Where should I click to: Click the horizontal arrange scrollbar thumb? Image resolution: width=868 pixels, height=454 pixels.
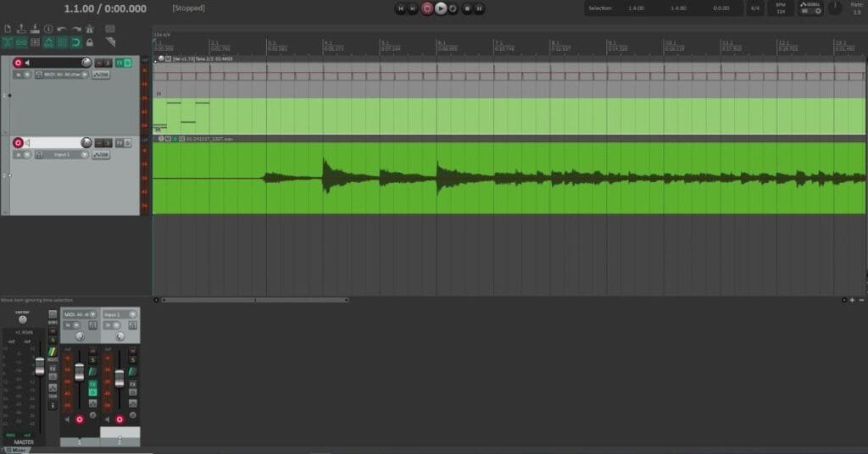pyautogui.click(x=255, y=301)
